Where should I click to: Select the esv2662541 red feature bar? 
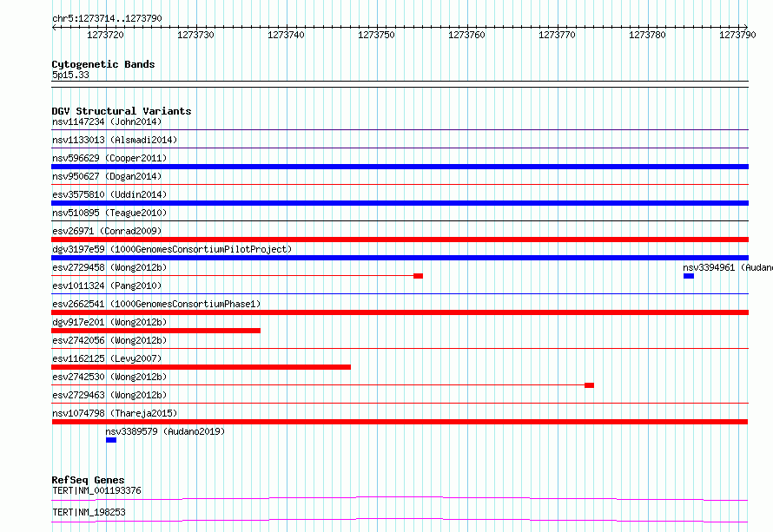tap(400, 312)
